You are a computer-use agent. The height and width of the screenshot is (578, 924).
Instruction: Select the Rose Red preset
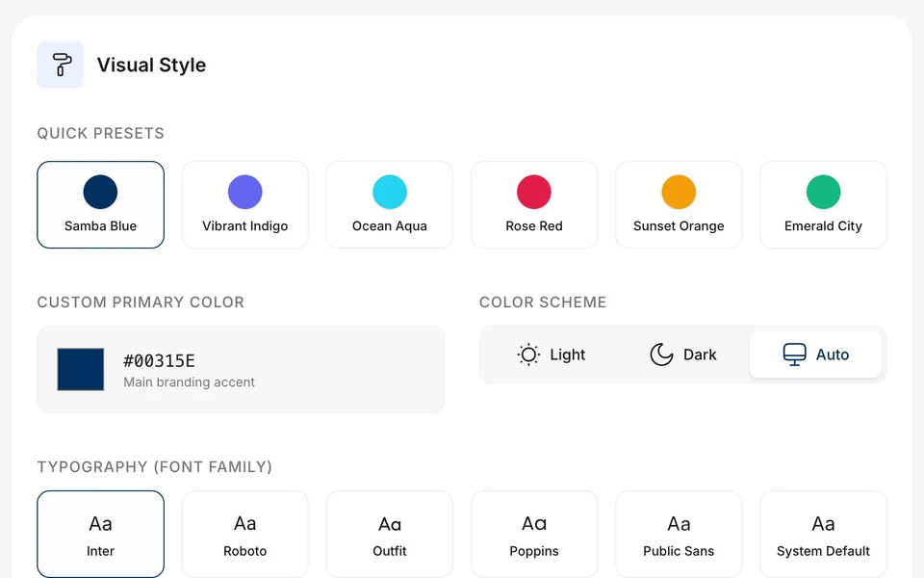click(x=534, y=204)
